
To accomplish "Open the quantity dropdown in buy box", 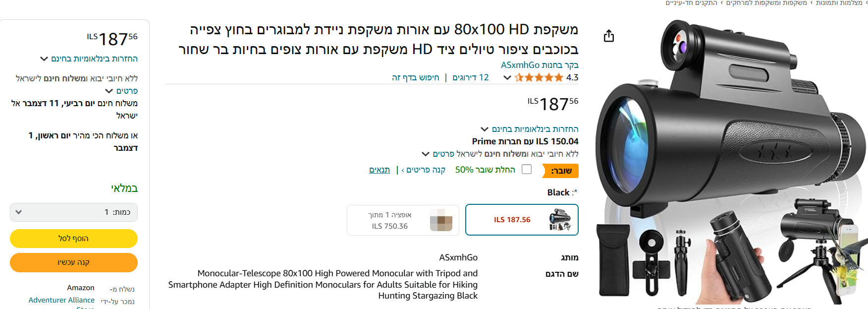I will click(74, 212).
